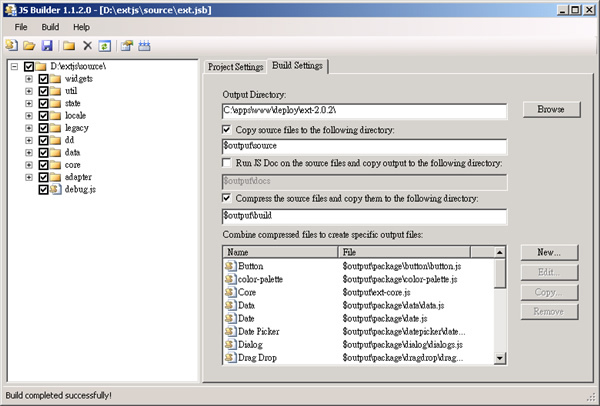Expand the adapter tree node
The height and width of the screenshot is (406, 600).
29,177
